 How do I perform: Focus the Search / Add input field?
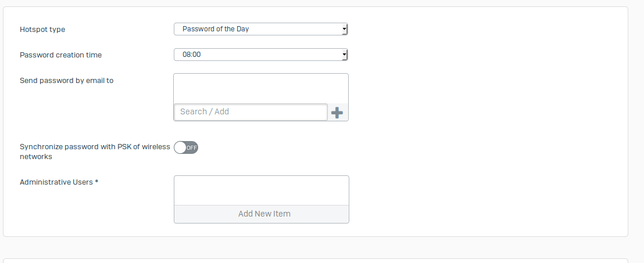[251, 112]
